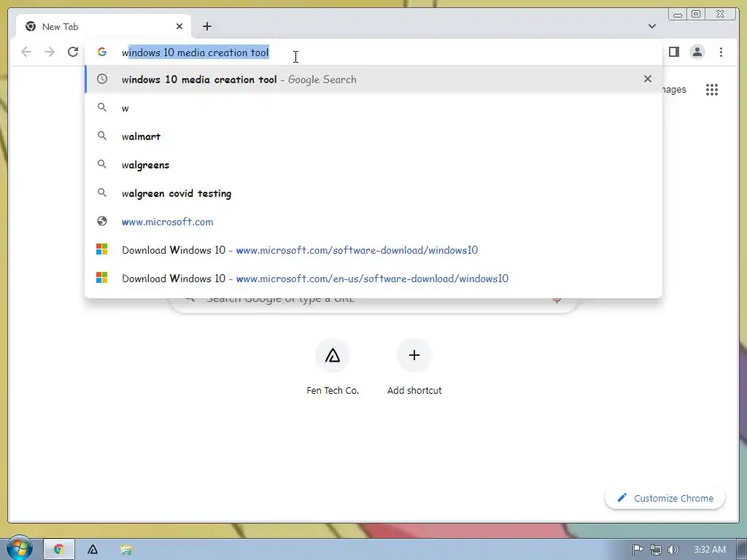Click the globe icon beside www.microsoft.com

click(102, 221)
